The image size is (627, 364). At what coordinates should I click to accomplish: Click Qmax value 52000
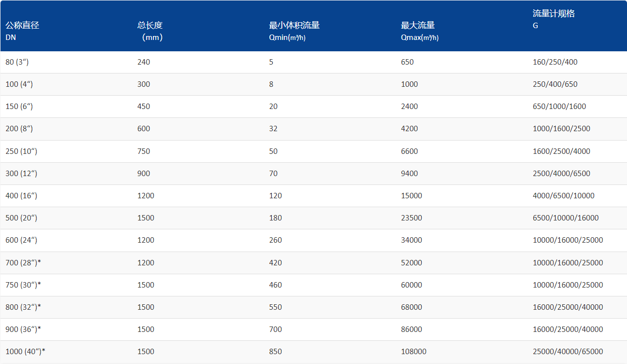tap(411, 263)
